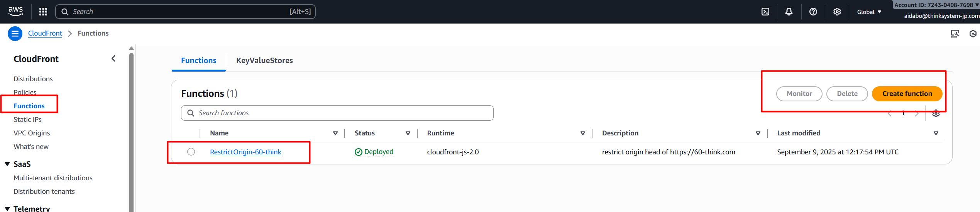This screenshot has height=212, width=980.
Task: Collapse the SaaS section in sidebar
Action: (x=7, y=164)
